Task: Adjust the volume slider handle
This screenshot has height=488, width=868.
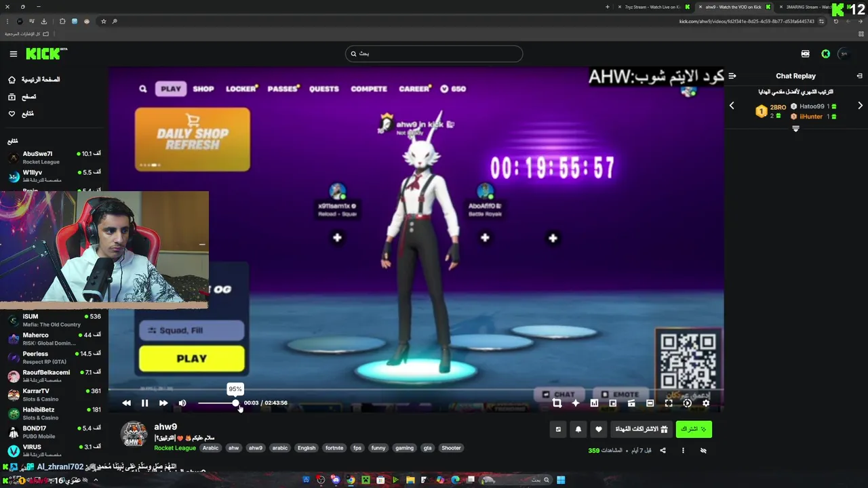Action: pyautogui.click(x=235, y=403)
